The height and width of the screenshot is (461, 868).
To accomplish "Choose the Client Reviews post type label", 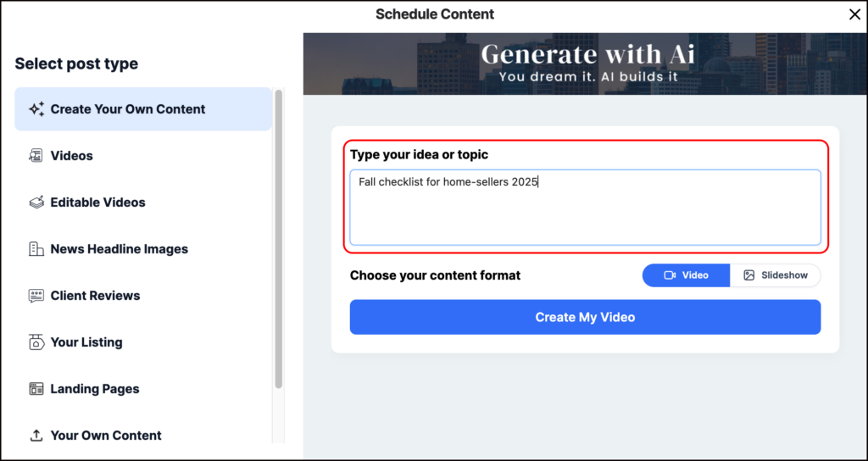I will [95, 296].
